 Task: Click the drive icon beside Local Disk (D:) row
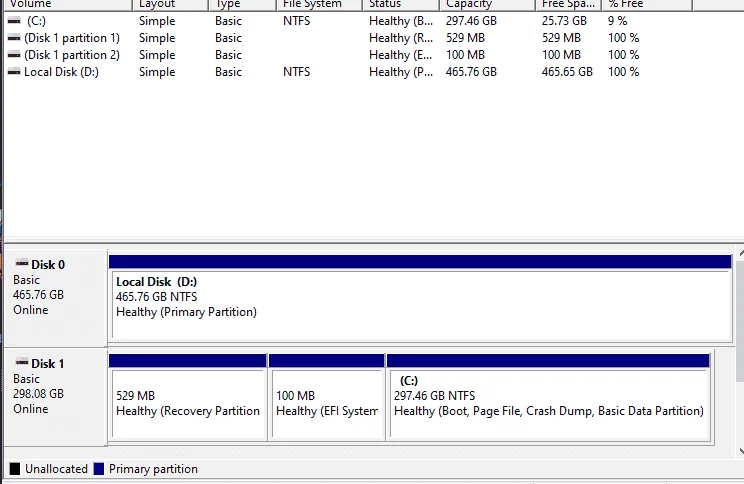(14, 72)
